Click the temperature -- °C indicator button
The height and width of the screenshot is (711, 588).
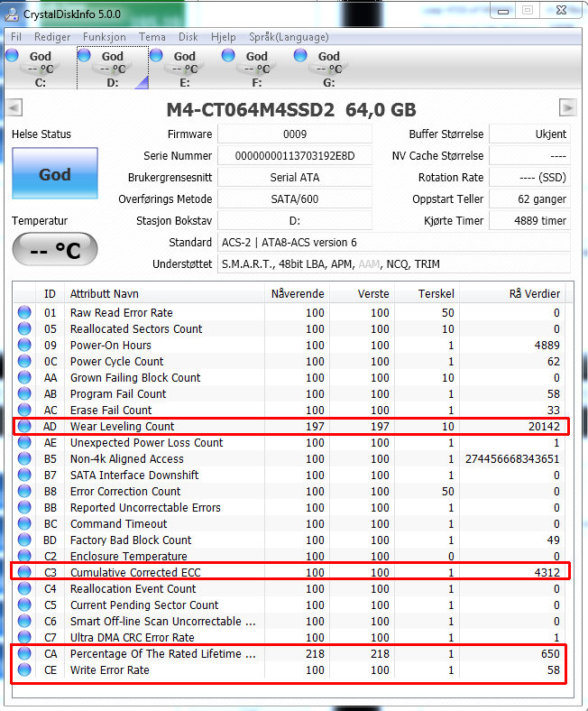click(x=55, y=249)
